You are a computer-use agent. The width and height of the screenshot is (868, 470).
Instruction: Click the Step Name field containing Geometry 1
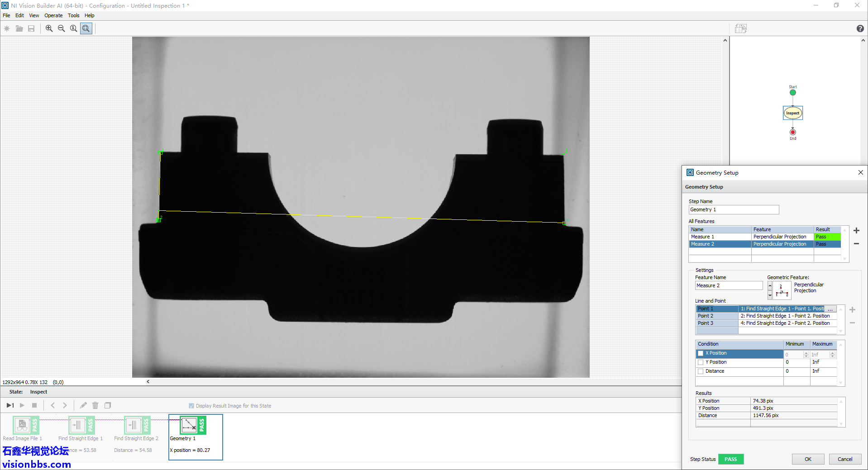[733, 210]
